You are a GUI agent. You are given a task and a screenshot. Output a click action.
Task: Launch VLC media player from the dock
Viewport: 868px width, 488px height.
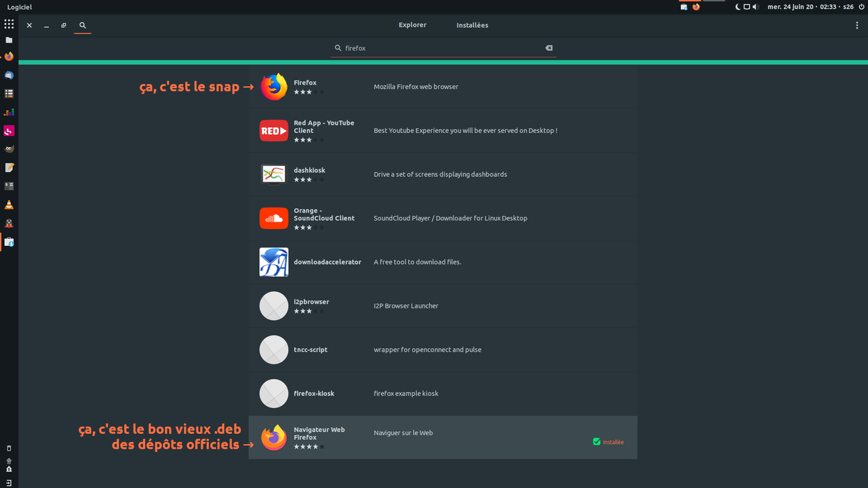pos(9,205)
